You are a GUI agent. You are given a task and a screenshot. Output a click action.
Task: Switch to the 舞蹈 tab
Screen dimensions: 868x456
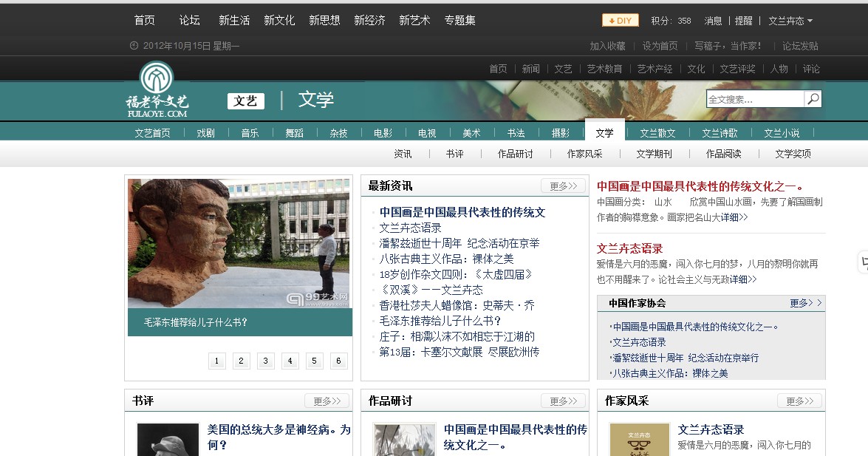coord(294,133)
